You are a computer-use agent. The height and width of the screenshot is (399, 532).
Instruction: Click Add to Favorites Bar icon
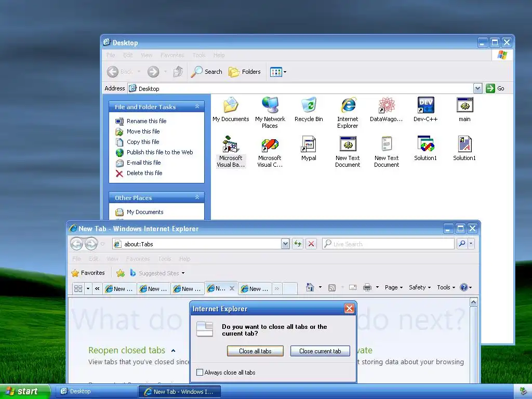tap(121, 273)
